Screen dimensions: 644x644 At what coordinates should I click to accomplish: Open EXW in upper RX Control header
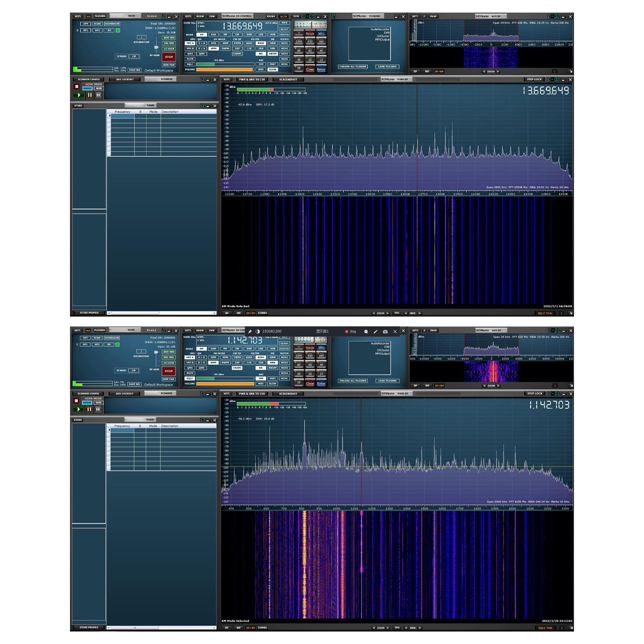click(212, 16)
